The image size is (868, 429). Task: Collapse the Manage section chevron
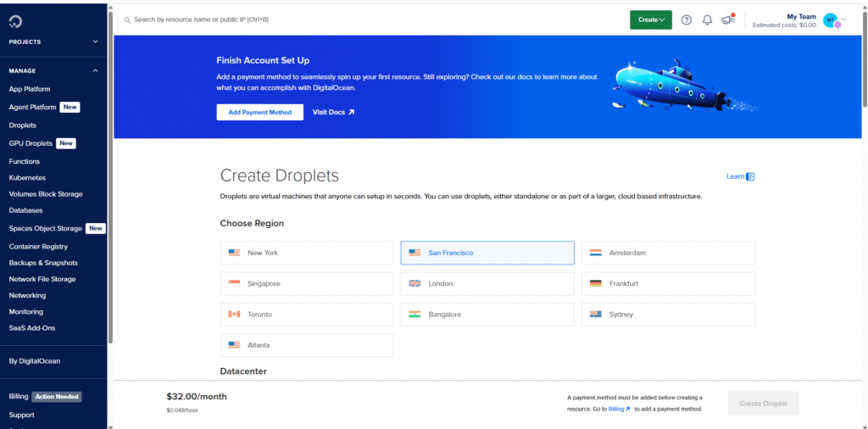[95, 70]
